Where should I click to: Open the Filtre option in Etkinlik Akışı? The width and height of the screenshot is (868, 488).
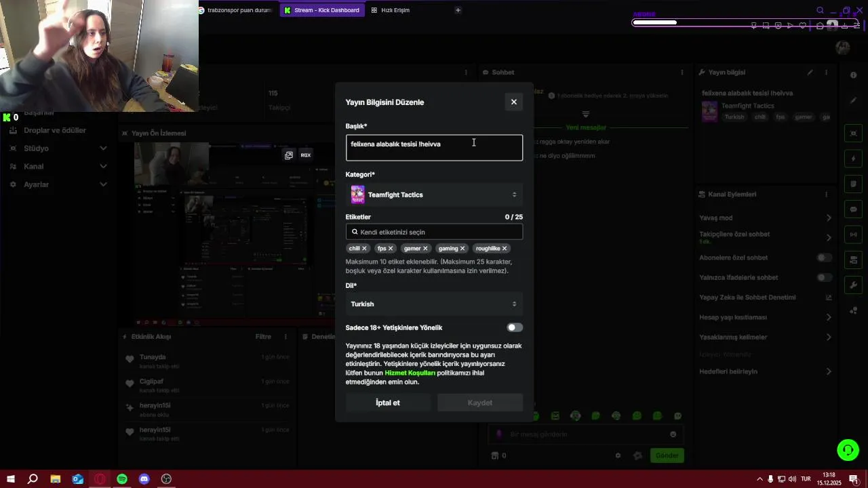pos(263,337)
